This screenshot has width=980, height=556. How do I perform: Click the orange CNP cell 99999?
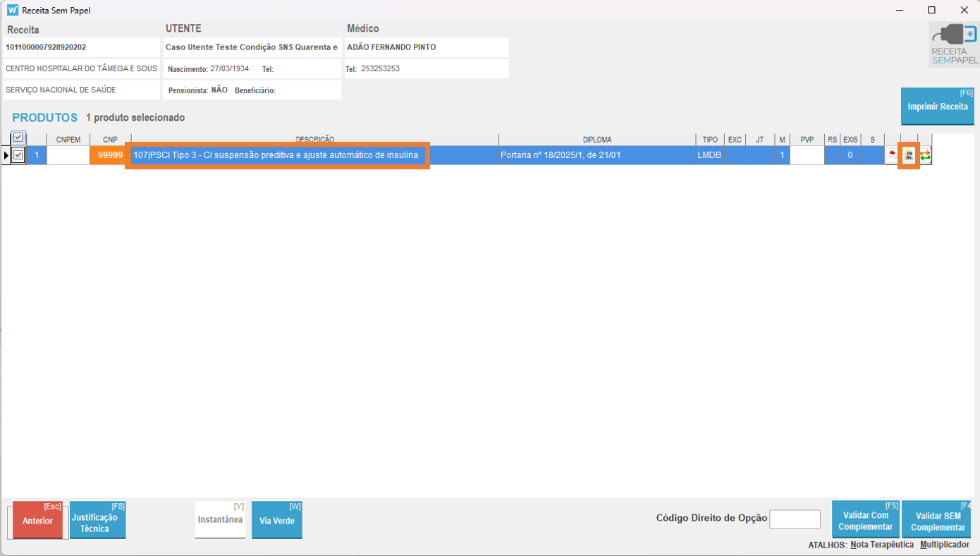[x=110, y=155]
